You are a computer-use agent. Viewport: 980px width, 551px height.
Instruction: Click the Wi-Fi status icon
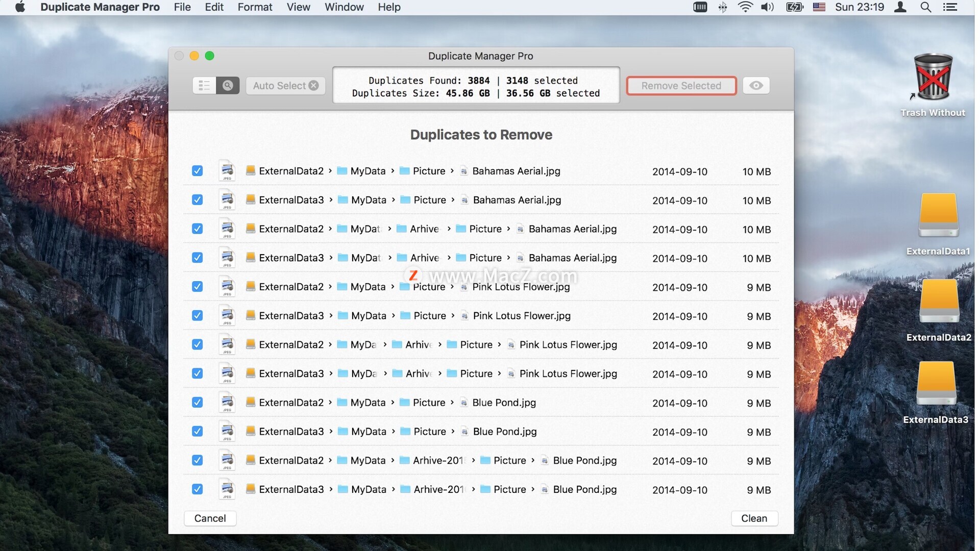pyautogui.click(x=745, y=7)
